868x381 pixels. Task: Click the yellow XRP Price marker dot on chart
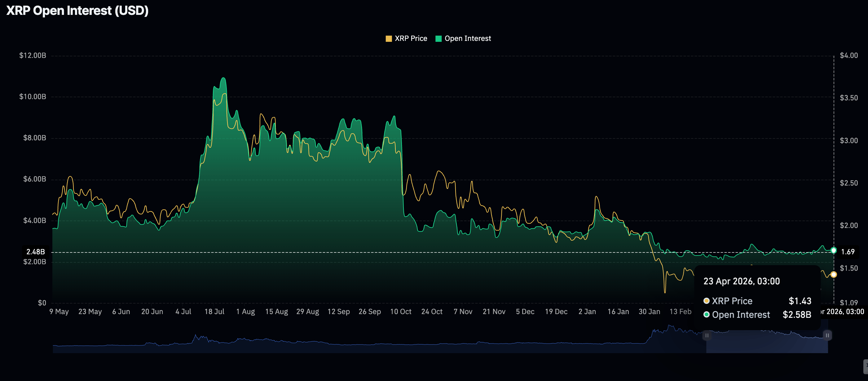click(834, 274)
